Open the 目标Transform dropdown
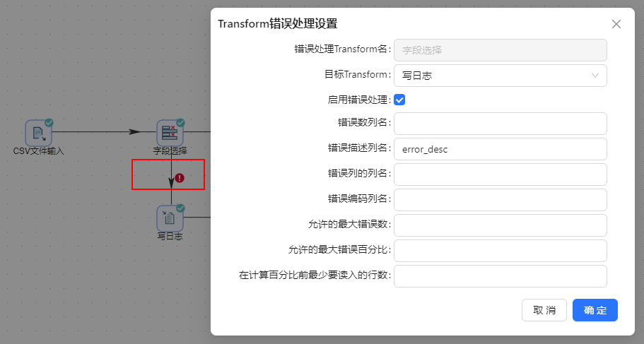This screenshot has width=644, height=344. (500, 76)
